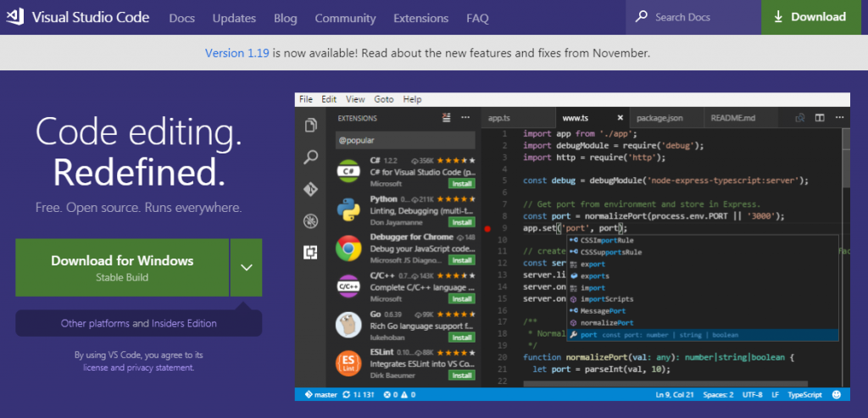868x418 pixels.
Task: Click the master branch indicator in status bar
Action: click(x=321, y=395)
